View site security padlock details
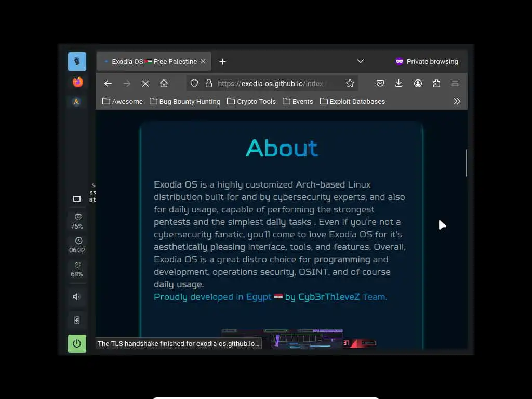The width and height of the screenshot is (532, 399). coord(209,84)
